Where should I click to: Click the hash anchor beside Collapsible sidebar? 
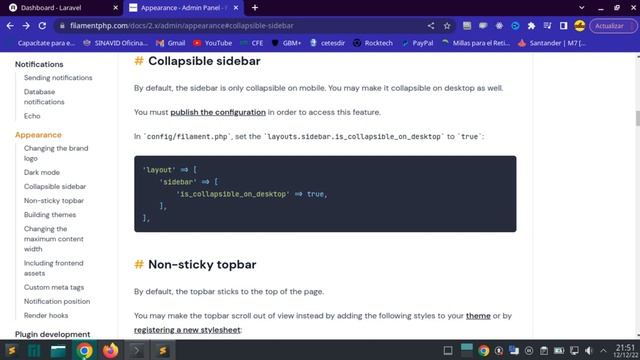tap(139, 61)
